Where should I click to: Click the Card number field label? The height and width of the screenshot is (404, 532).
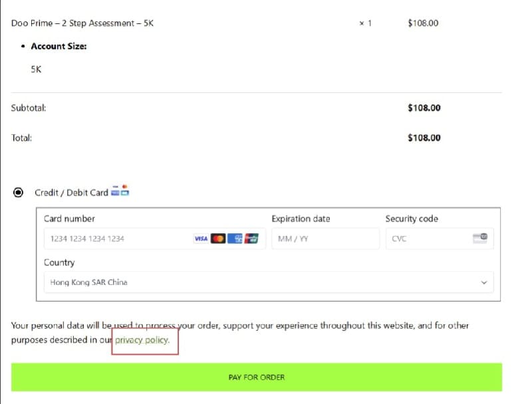coord(69,219)
